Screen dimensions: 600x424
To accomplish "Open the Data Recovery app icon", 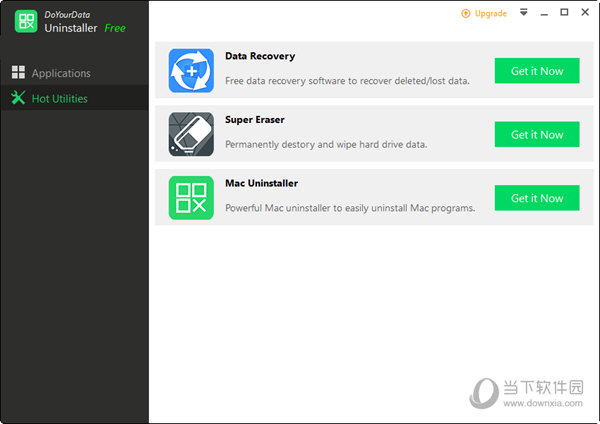I will [191, 70].
